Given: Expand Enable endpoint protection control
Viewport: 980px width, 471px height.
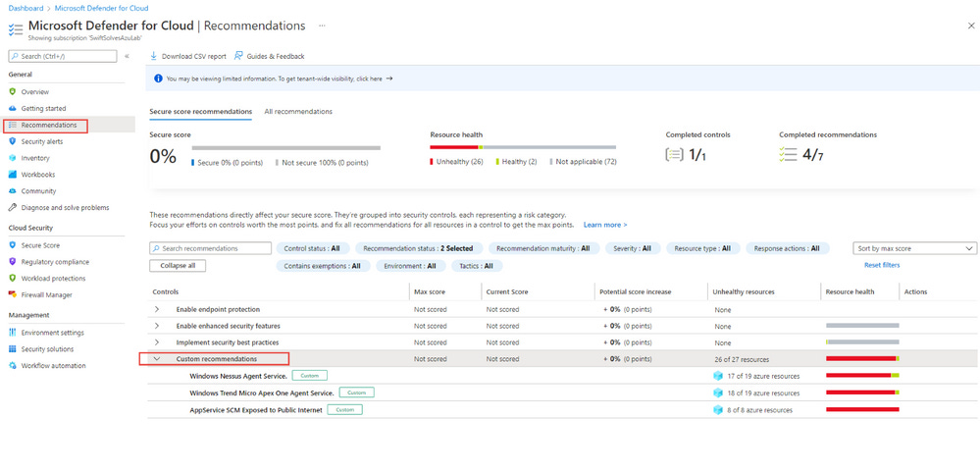Looking at the screenshot, I should (x=157, y=309).
